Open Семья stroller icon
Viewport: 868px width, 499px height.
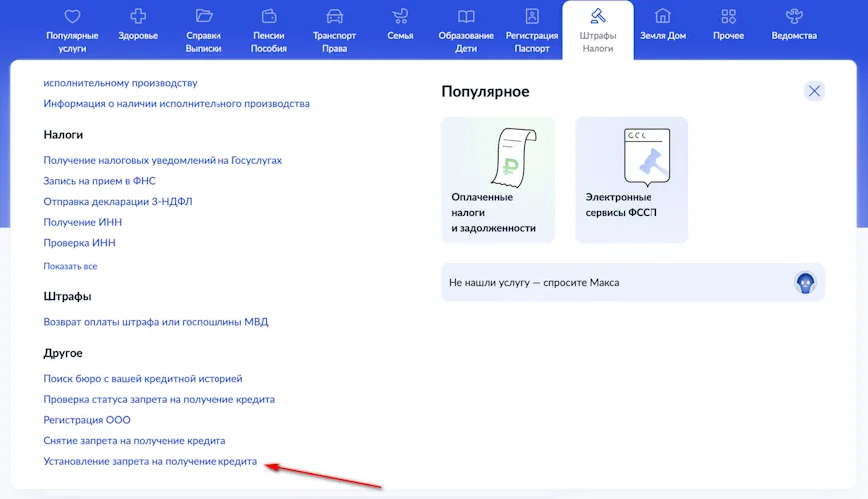point(400,16)
